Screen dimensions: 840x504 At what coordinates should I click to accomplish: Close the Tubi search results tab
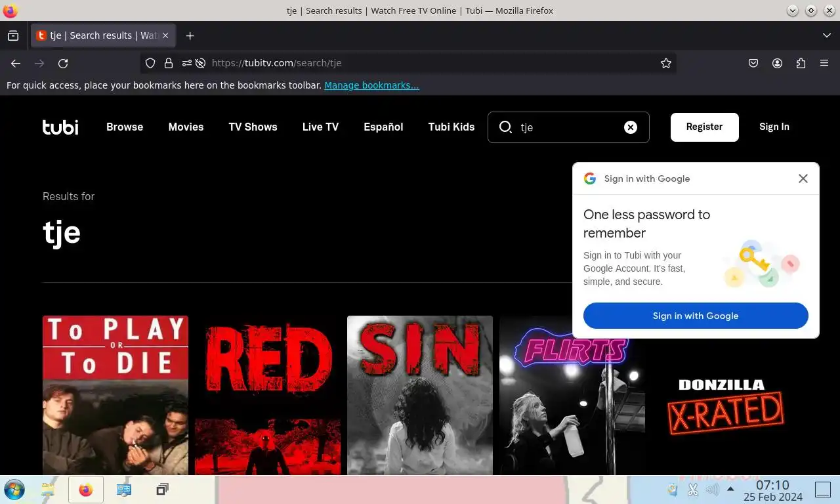pyautogui.click(x=165, y=35)
